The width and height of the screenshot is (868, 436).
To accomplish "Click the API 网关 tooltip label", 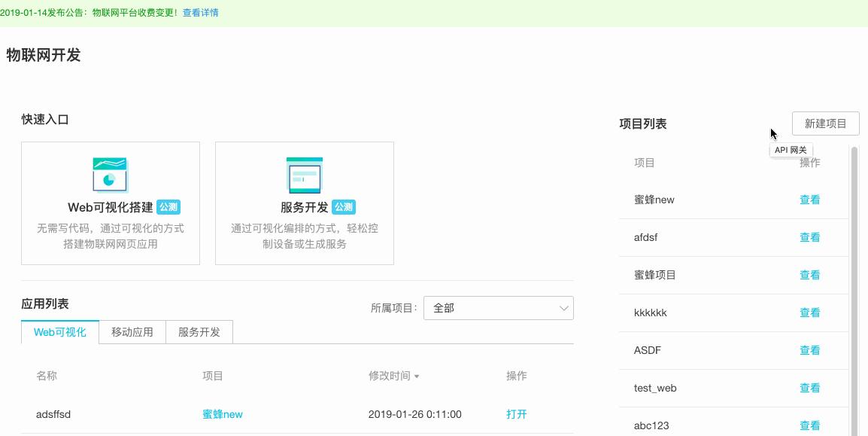I will point(792,150).
